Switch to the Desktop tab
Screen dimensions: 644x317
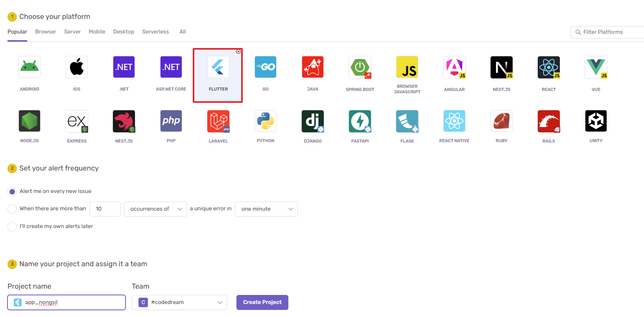pos(124,32)
